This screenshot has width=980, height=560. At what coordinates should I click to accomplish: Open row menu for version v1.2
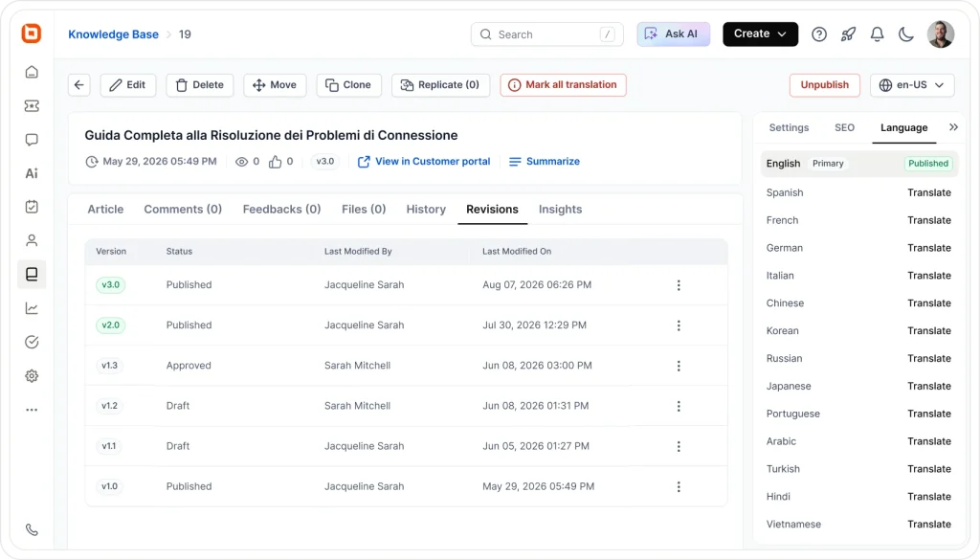tap(679, 406)
